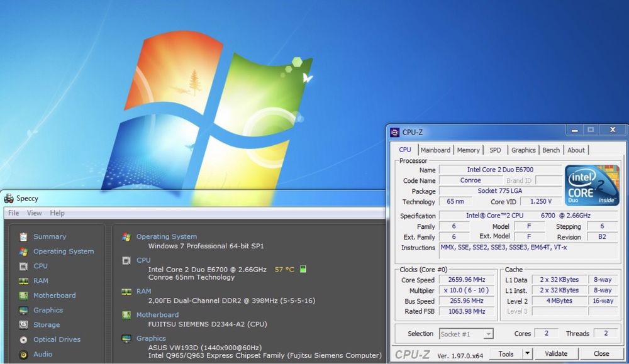Click the green CPU temperature indicator icon
The height and width of the screenshot is (364, 629).
(303, 270)
